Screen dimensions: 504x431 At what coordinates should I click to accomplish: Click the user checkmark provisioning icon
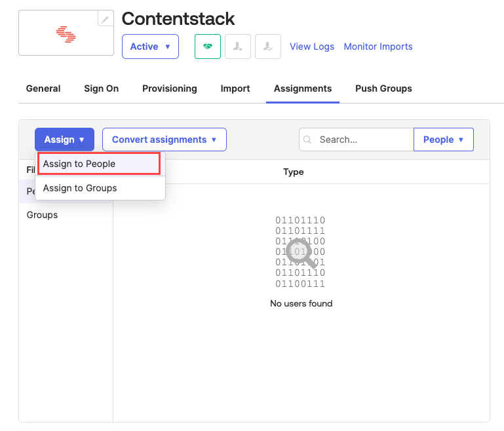268,47
